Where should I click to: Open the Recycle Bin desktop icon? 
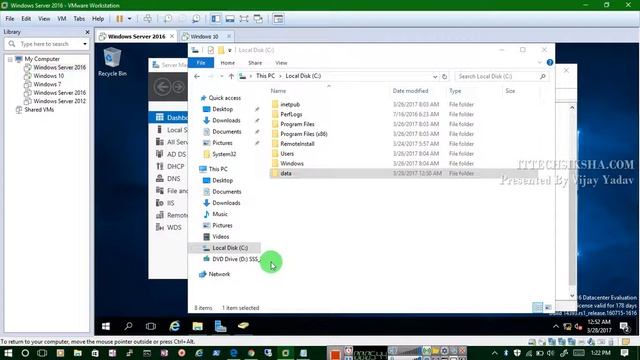(112, 62)
